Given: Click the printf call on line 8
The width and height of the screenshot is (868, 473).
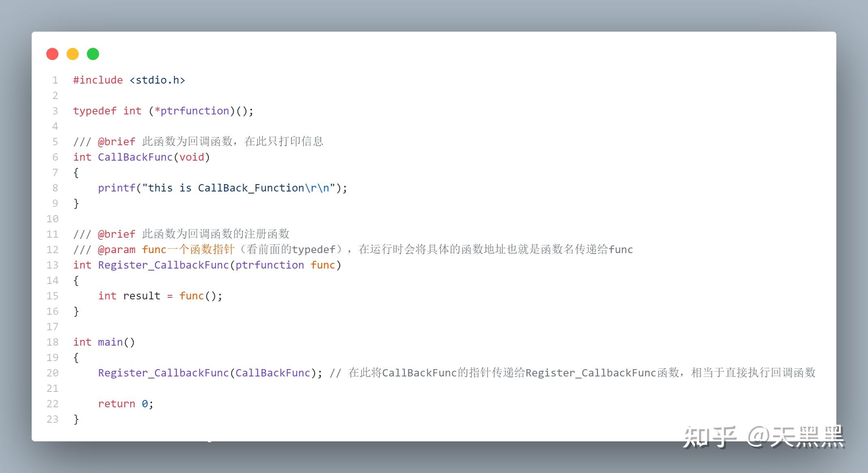Looking at the screenshot, I should (x=117, y=188).
